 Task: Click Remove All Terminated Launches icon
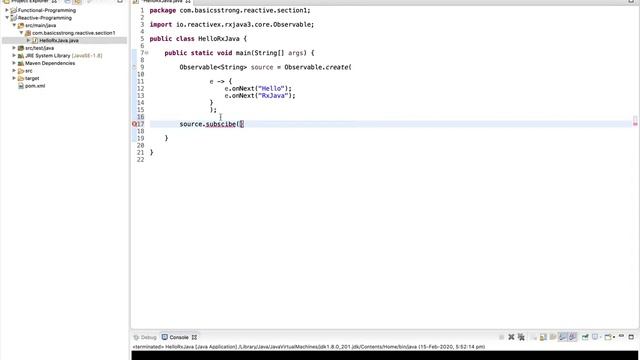521,337
